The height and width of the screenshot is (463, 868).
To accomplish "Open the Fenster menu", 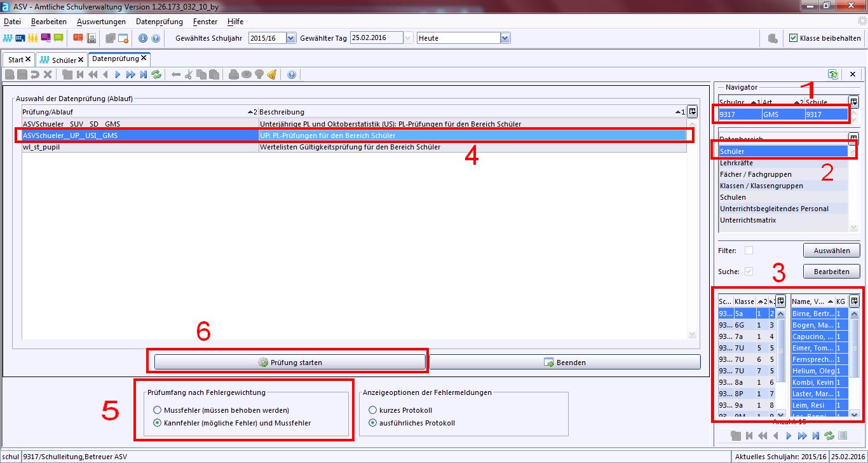I will (205, 22).
